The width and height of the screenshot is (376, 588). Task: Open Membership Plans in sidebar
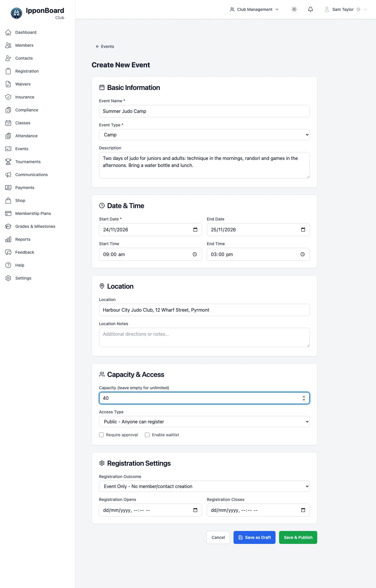point(38,213)
